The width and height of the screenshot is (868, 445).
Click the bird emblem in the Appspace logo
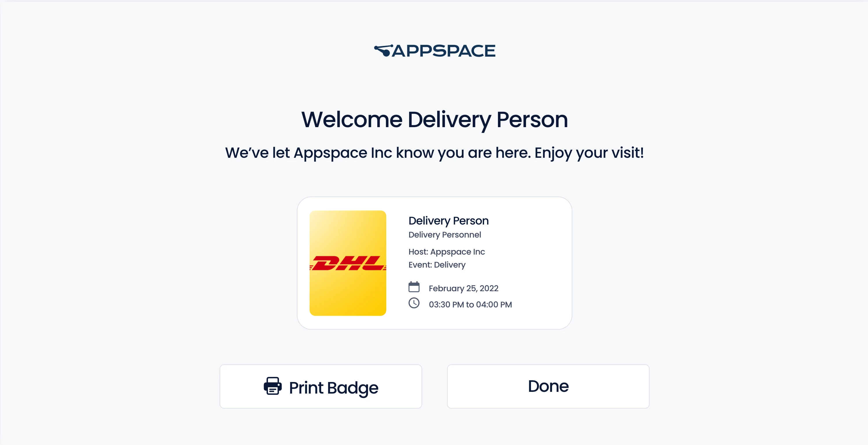point(383,51)
